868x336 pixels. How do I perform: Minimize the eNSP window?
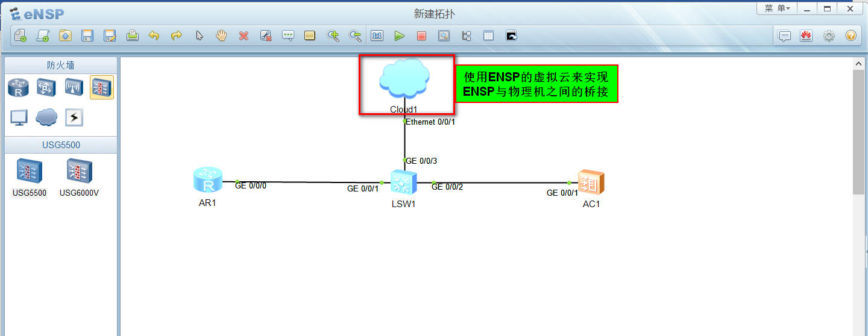[807, 8]
